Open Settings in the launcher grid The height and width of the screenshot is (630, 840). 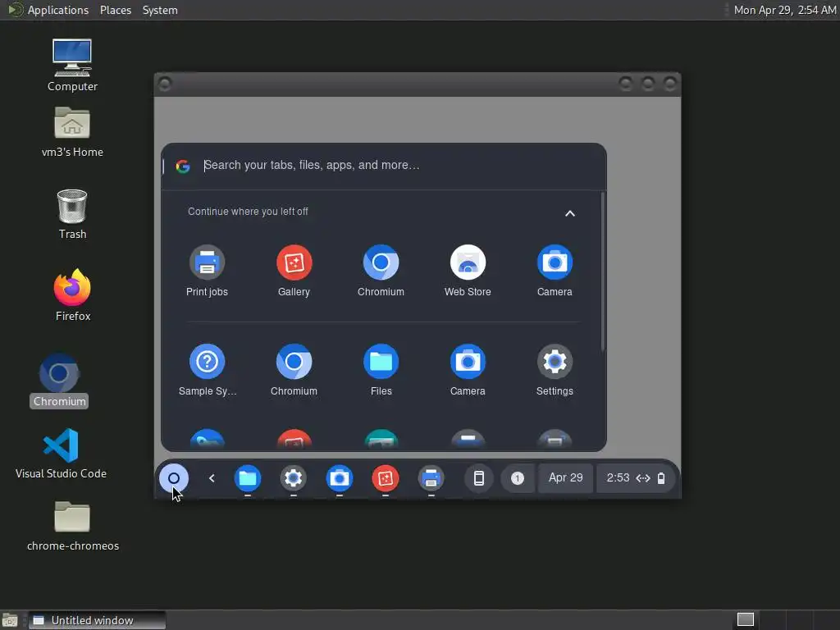pyautogui.click(x=555, y=370)
